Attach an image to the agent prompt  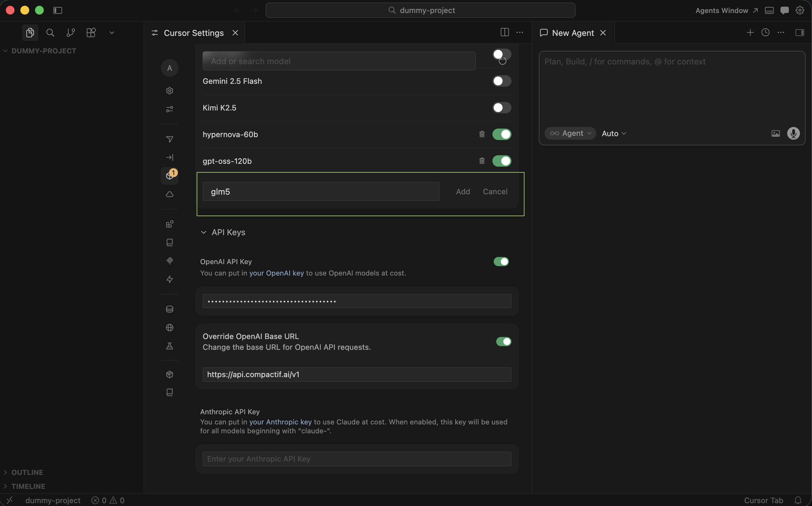pyautogui.click(x=775, y=134)
